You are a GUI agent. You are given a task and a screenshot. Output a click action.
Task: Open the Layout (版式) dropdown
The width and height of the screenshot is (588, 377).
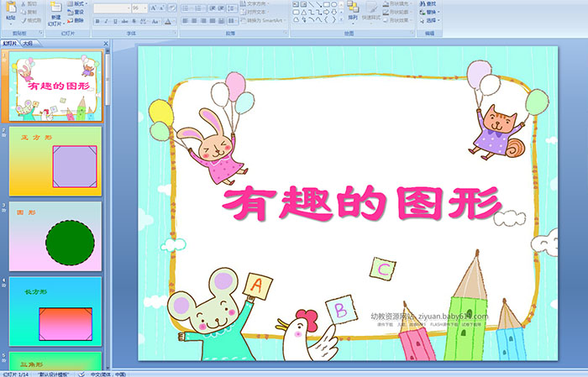click(x=77, y=3)
